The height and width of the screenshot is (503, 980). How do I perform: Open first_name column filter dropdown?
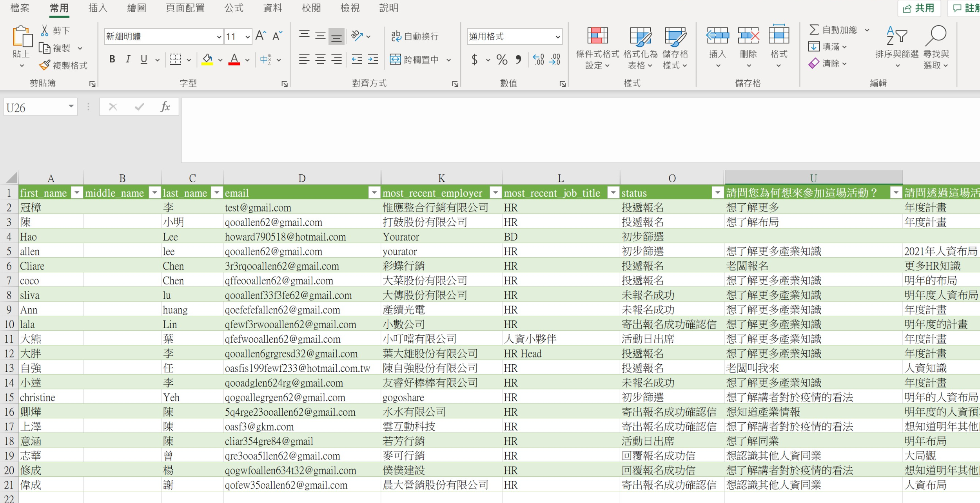point(77,192)
